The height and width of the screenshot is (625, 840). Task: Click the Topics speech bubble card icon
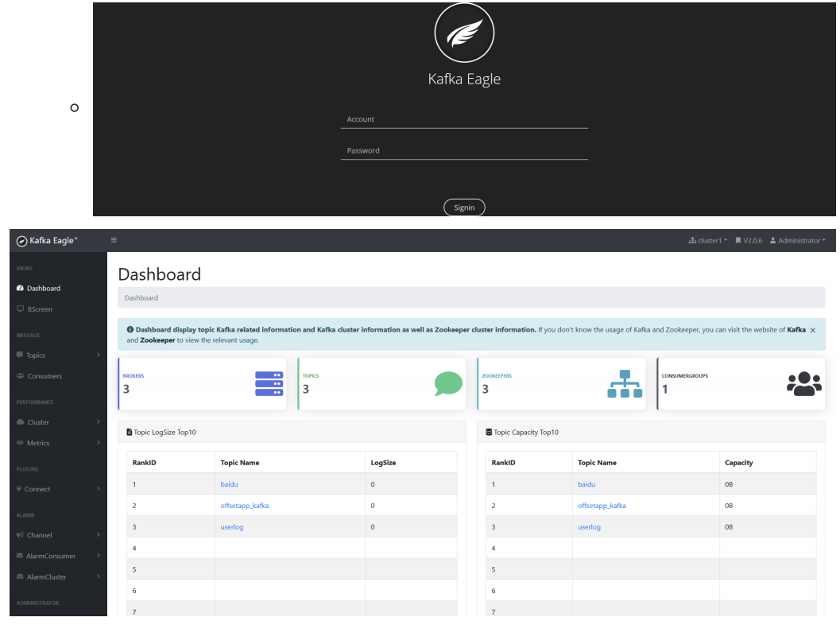coord(448,384)
